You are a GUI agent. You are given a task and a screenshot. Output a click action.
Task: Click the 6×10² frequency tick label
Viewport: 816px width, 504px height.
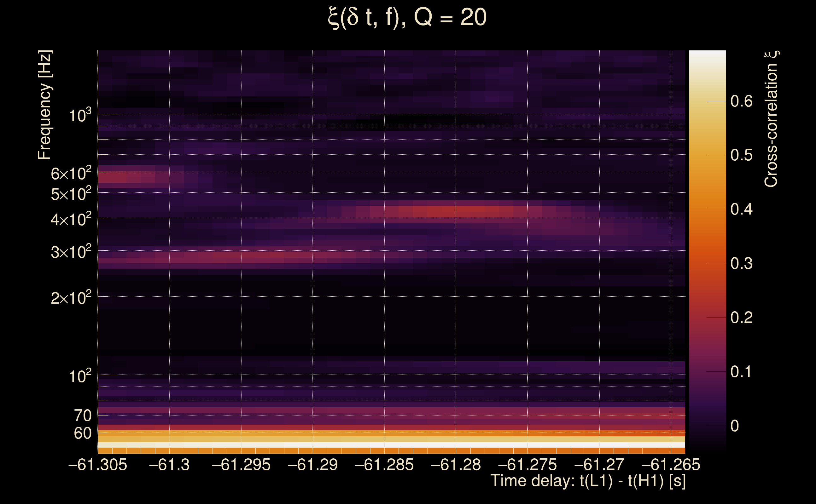click(x=71, y=174)
